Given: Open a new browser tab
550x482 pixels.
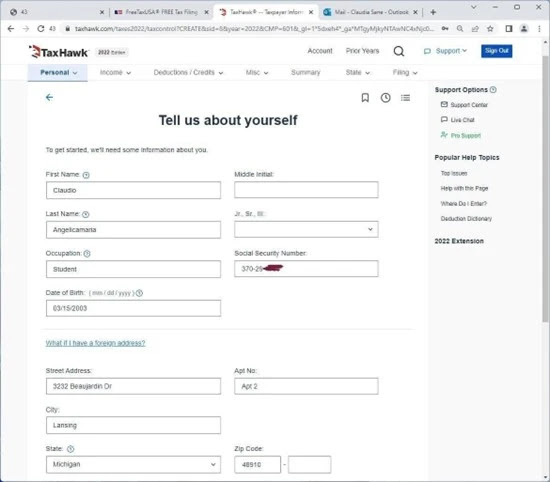Looking at the screenshot, I should [x=433, y=12].
